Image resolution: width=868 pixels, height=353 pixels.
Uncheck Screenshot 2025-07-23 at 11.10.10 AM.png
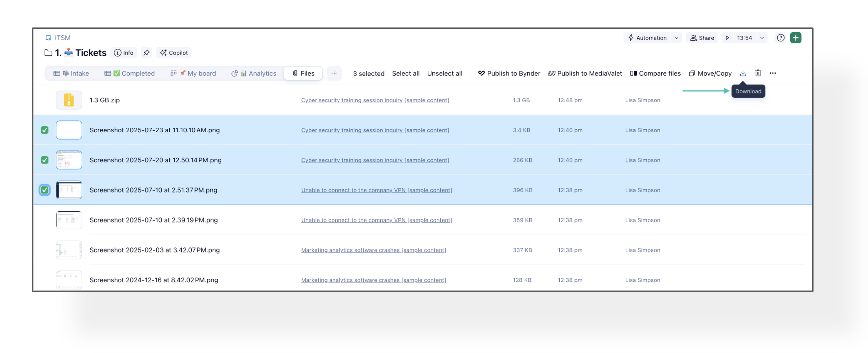tap(45, 130)
